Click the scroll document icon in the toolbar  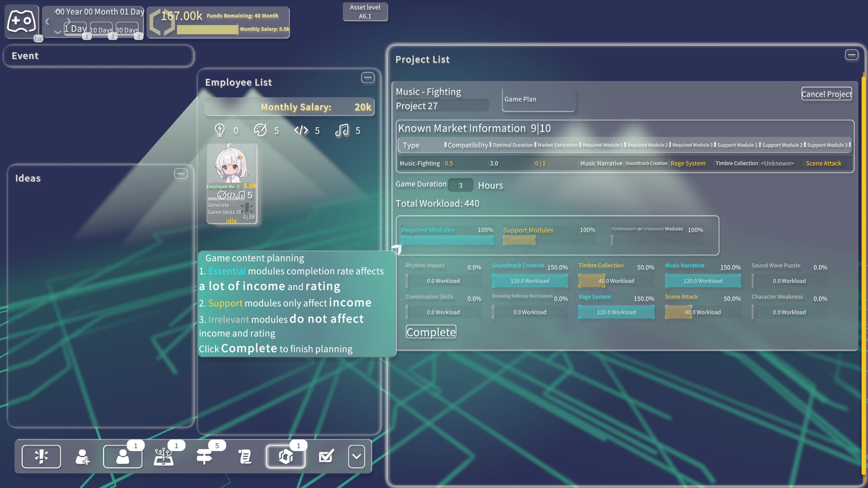[245, 456]
